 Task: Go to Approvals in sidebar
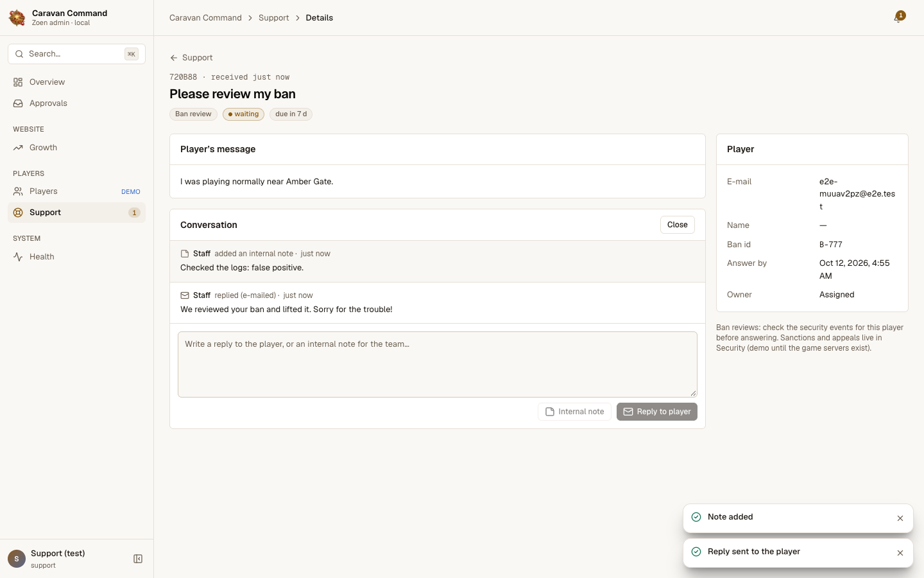pos(76,103)
